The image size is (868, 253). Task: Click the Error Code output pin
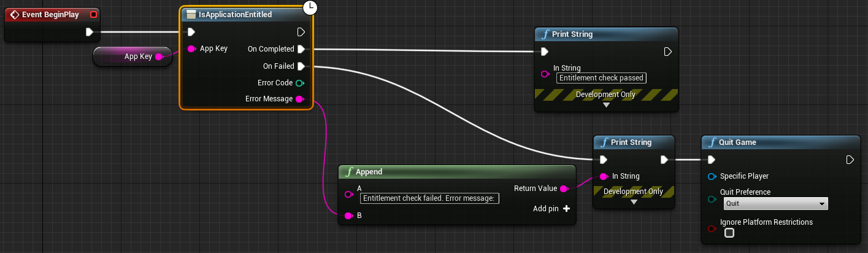click(x=300, y=83)
